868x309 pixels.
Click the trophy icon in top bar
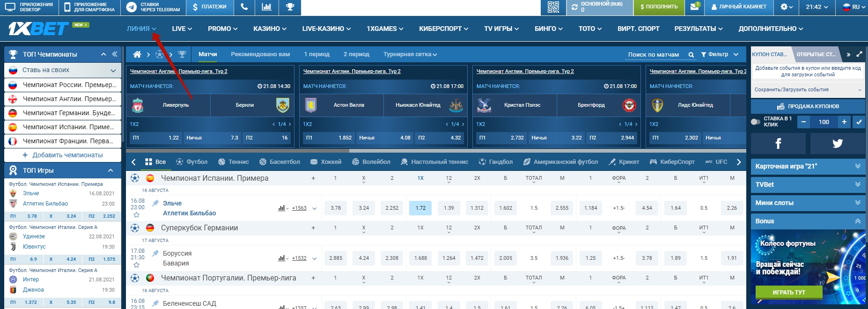(x=290, y=7)
